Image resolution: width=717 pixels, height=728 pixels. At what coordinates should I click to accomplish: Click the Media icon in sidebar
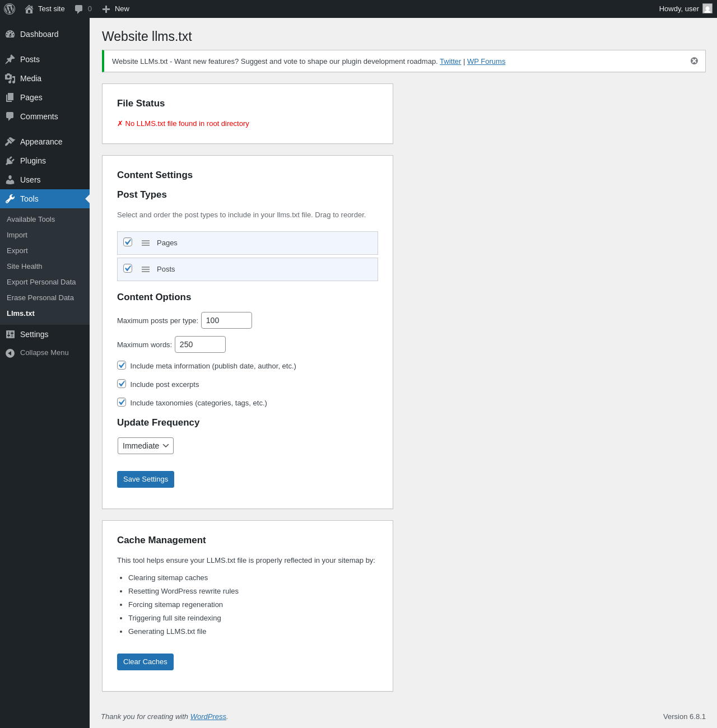(10, 78)
